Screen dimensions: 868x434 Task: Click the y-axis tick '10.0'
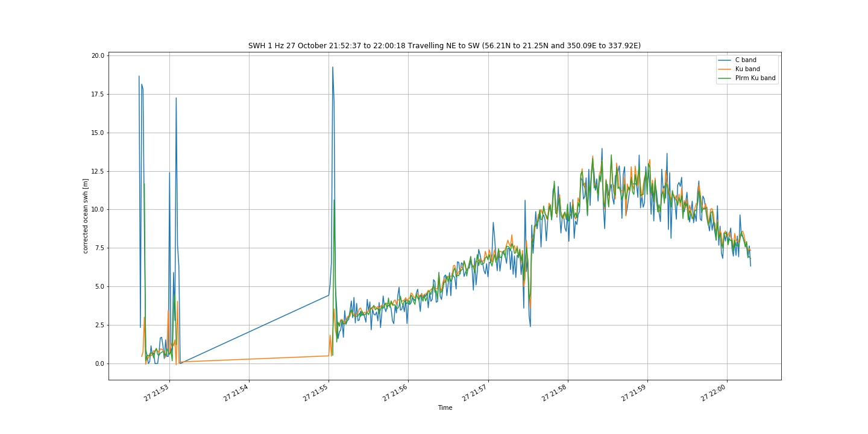point(98,209)
